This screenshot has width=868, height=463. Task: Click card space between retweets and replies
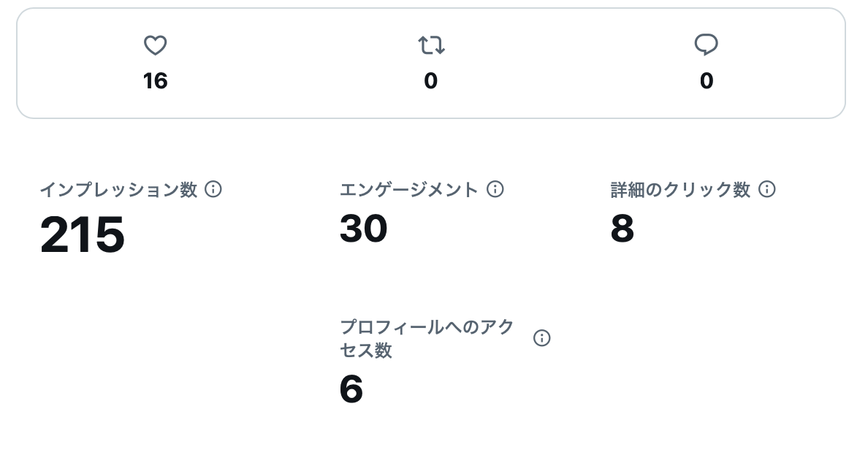[x=568, y=64]
